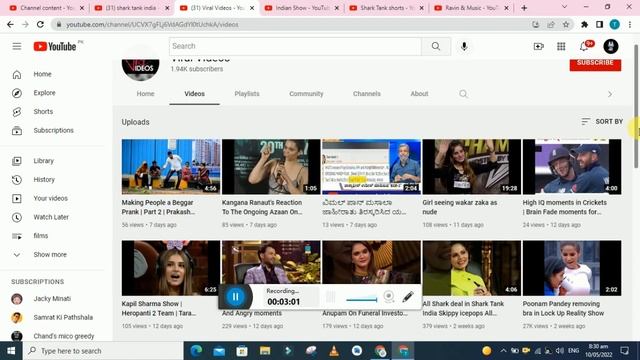Switch to Playlists tab
The height and width of the screenshot is (360, 640).
pos(247,94)
